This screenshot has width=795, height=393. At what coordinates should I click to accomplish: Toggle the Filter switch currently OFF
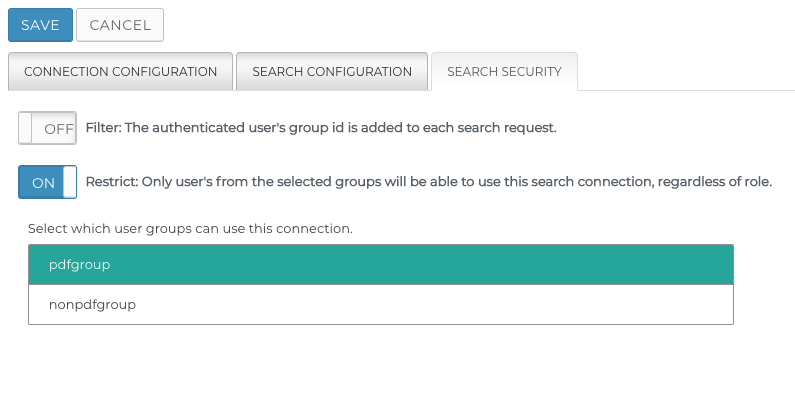[48, 128]
